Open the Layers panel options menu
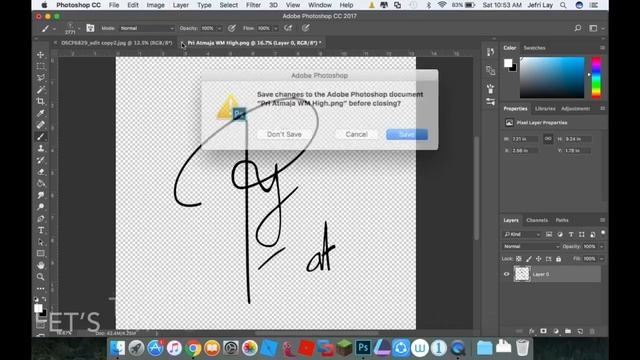The width and height of the screenshot is (640, 360). click(x=602, y=220)
